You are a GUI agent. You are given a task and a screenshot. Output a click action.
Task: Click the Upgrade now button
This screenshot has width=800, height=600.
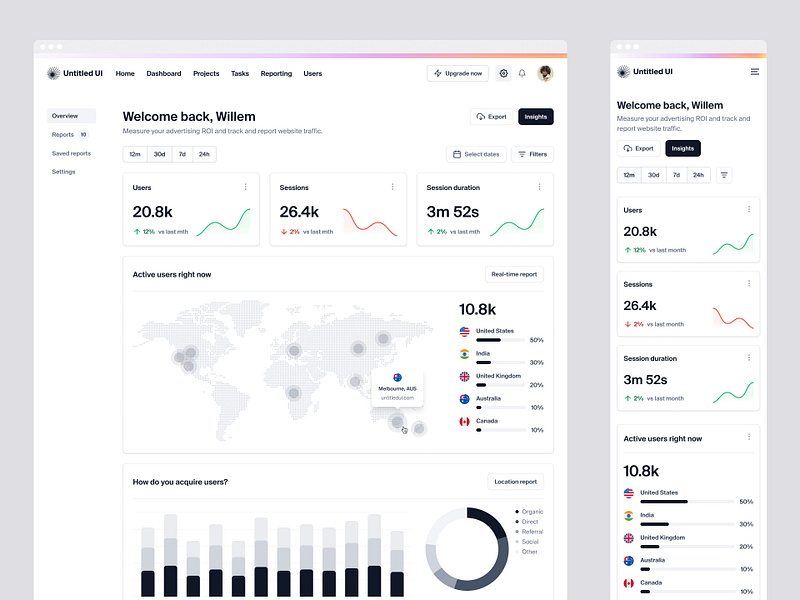tap(458, 73)
